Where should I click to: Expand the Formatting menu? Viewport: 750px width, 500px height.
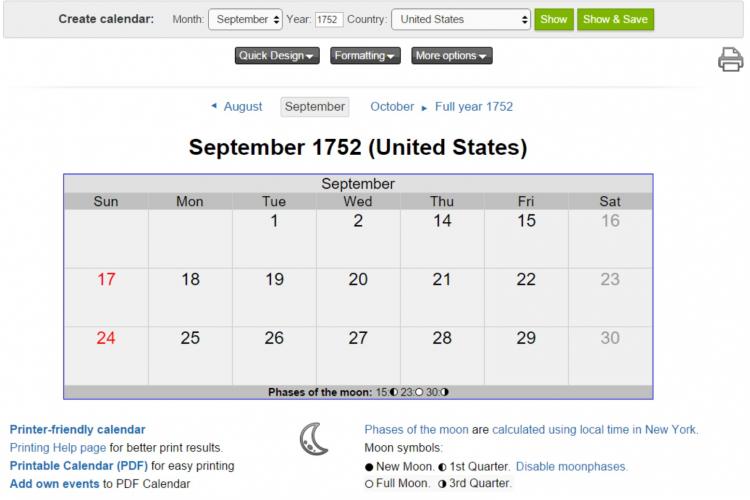[x=365, y=56]
